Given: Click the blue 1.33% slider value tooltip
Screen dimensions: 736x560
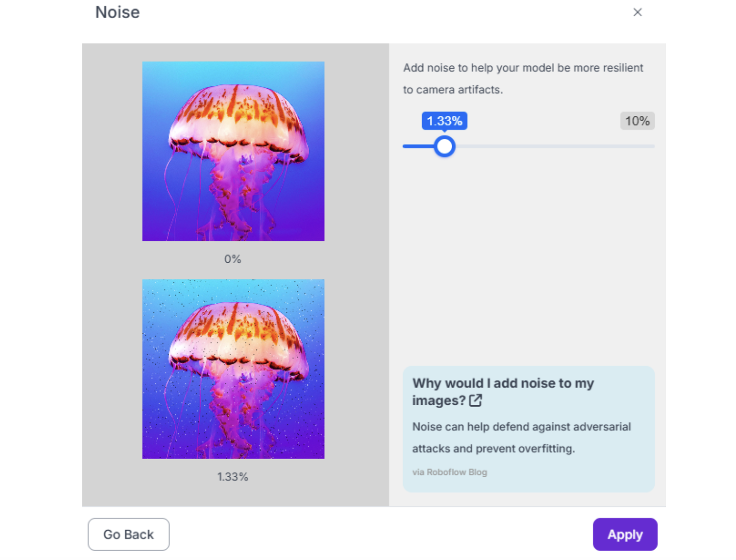Looking at the screenshot, I should [x=444, y=121].
